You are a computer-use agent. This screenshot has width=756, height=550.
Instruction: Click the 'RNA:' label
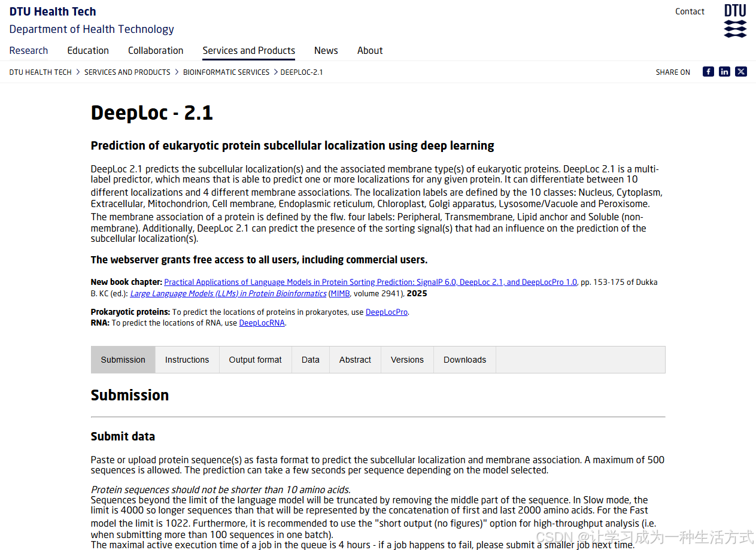[x=100, y=323]
